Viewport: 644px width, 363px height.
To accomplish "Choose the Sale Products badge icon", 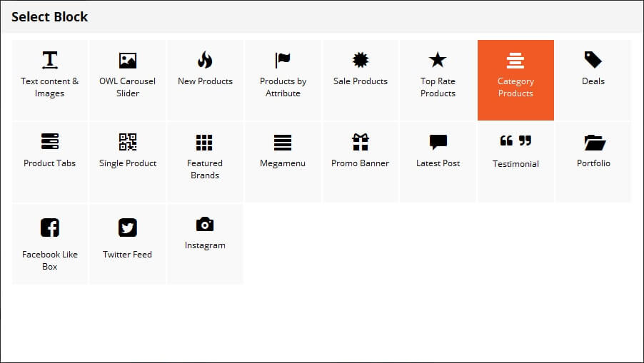I will click(360, 60).
